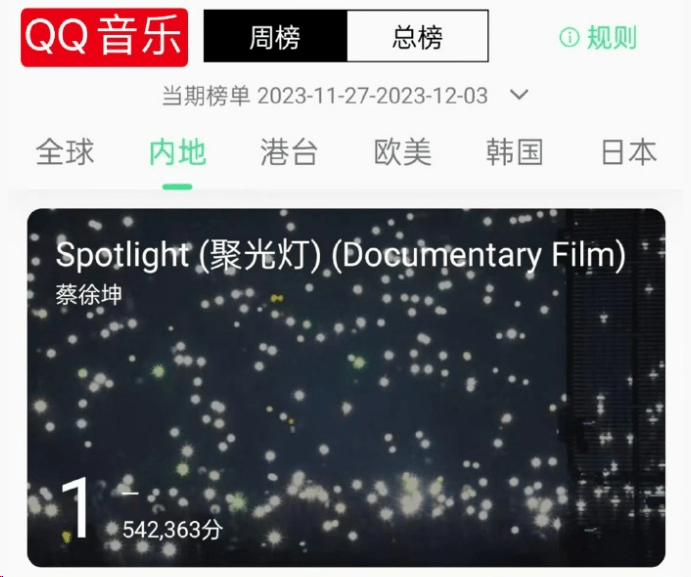
Task: Click the info circle icon beside 规则
Action: coord(569,37)
